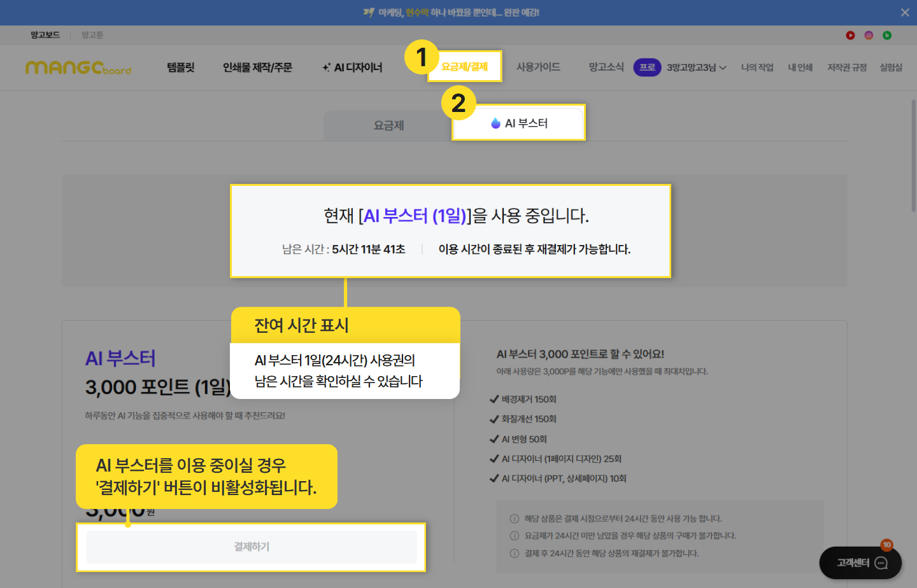Open the YouTube channel icon
Image resolution: width=917 pixels, height=588 pixels.
point(850,35)
